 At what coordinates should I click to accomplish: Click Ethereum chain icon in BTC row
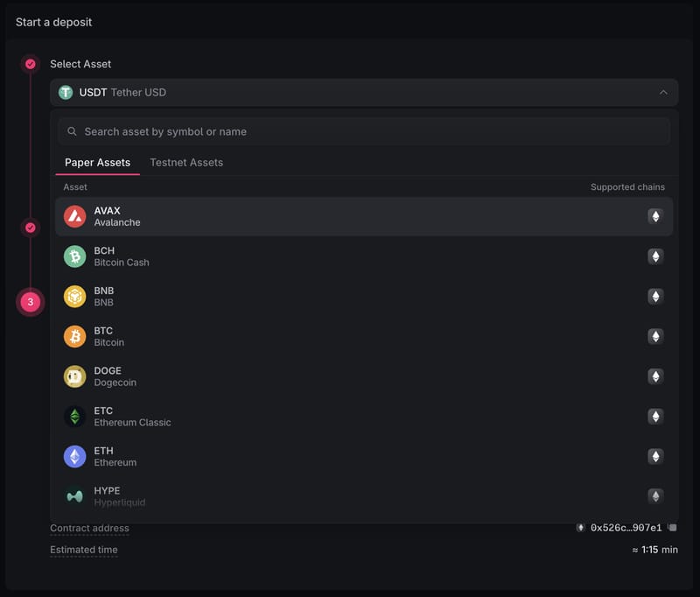click(x=655, y=336)
